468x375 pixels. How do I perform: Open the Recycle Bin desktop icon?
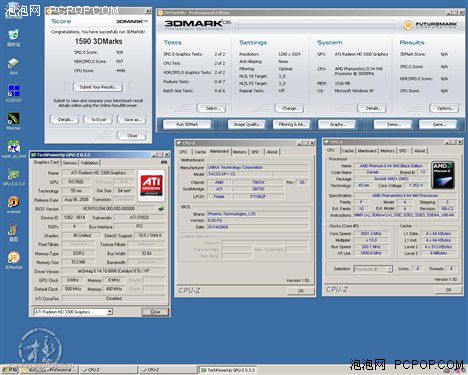click(13, 36)
